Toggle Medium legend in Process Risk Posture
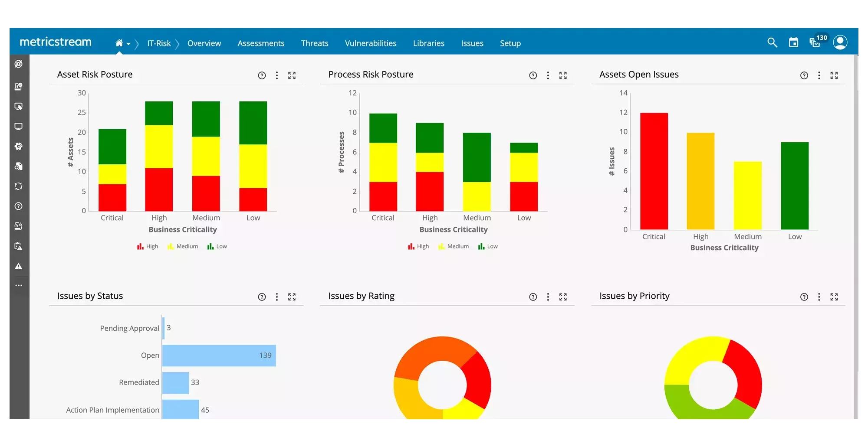 [454, 246]
